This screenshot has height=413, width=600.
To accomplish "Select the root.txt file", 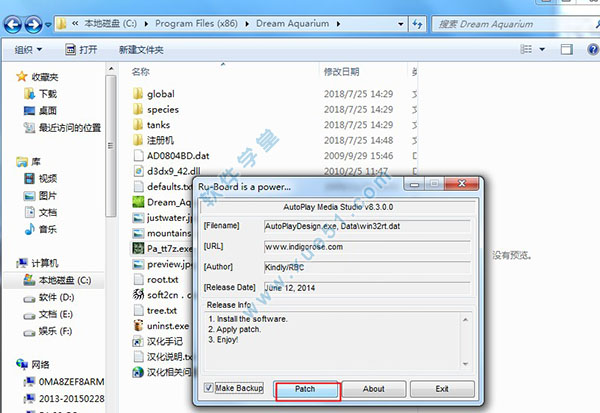I will [156, 280].
